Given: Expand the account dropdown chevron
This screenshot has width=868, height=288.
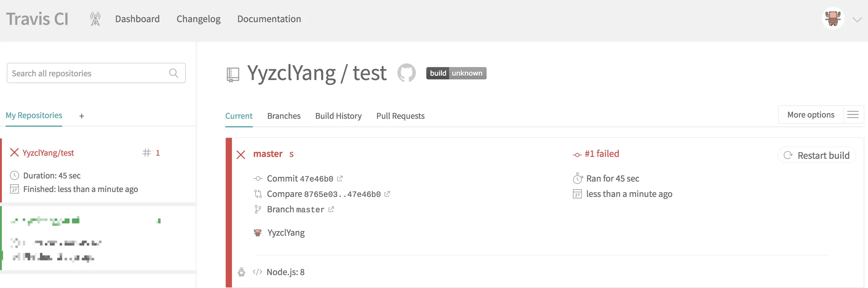Looking at the screenshot, I should point(857,20).
